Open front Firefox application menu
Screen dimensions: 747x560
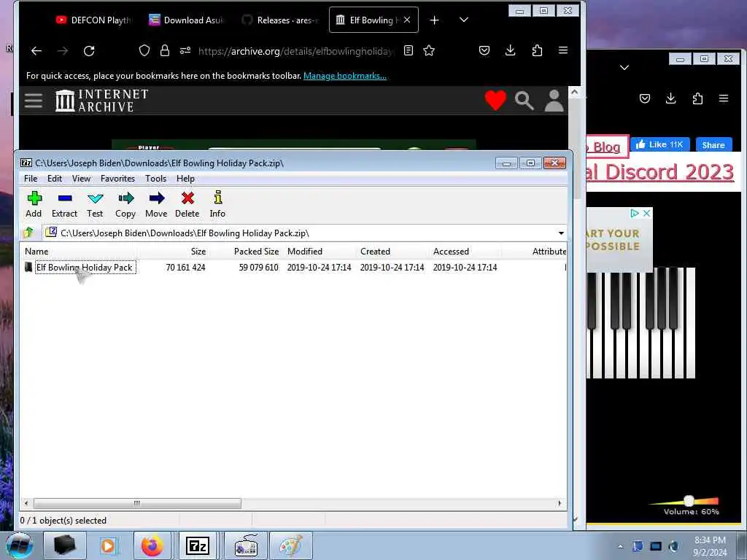click(x=563, y=50)
